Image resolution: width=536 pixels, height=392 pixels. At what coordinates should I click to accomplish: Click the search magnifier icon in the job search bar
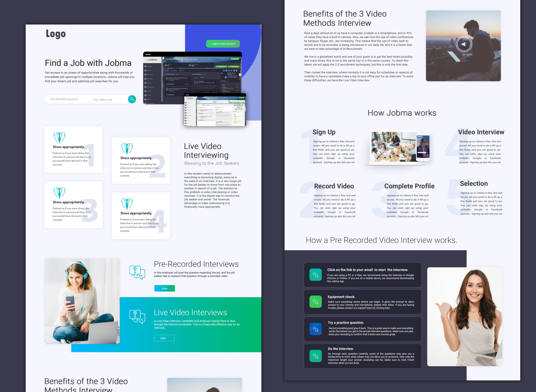point(132,100)
